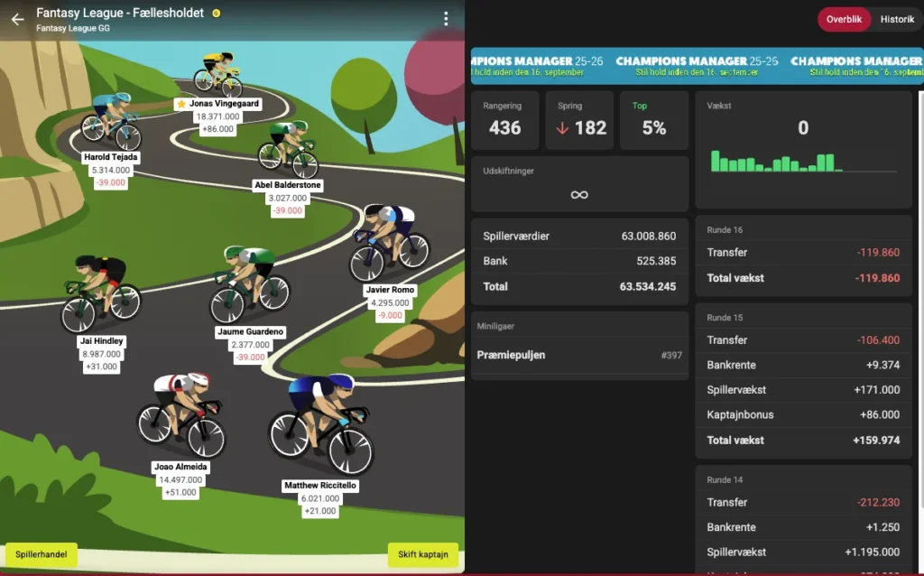This screenshot has width=924, height=576.
Task: Switch to the Historik tab
Action: tap(897, 20)
